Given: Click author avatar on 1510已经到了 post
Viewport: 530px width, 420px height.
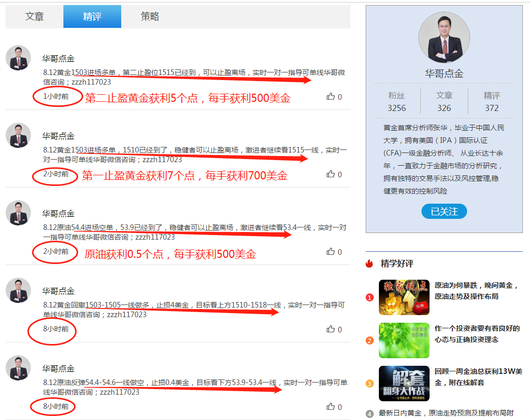Looking at the screenshot, I should tap(18, 135).
